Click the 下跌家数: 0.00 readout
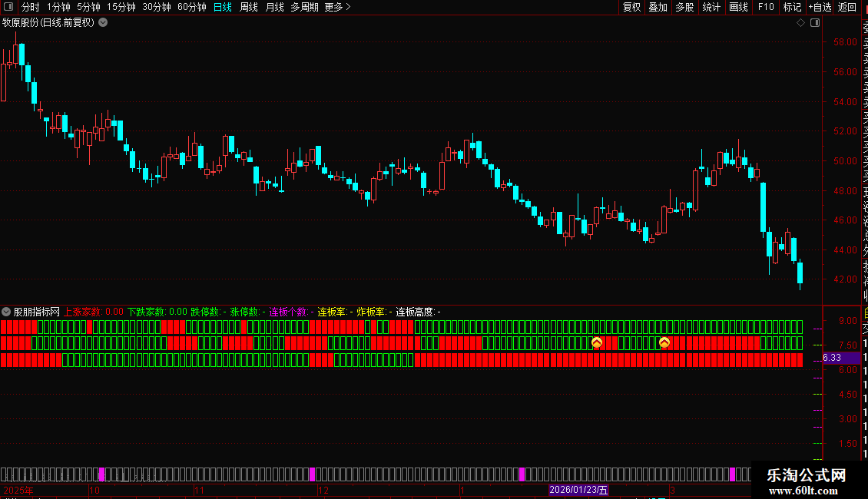 click(157, 312)
